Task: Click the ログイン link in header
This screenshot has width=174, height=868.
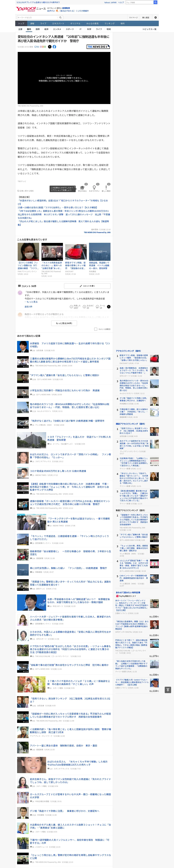Action: (51, 11)
